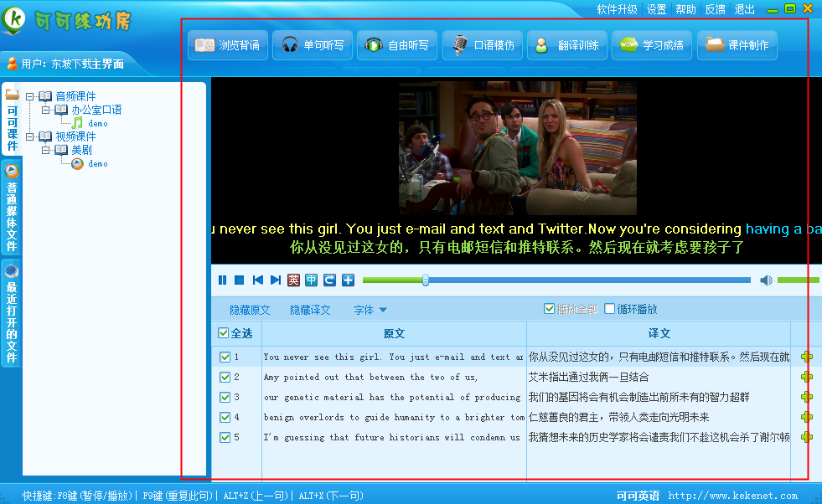Collapse the 音频课件 tree node
The image size is (822, 504).
(30, 96)
